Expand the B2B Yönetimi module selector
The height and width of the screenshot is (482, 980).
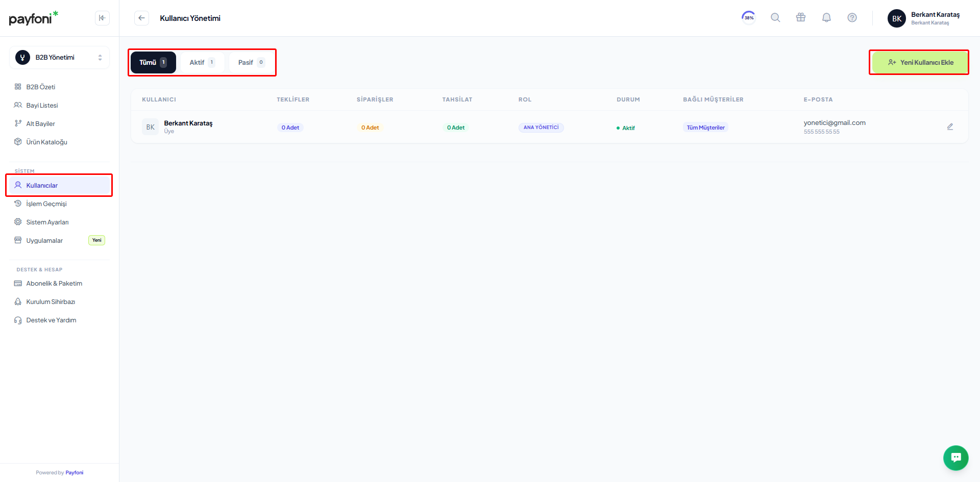pos(59,58)
